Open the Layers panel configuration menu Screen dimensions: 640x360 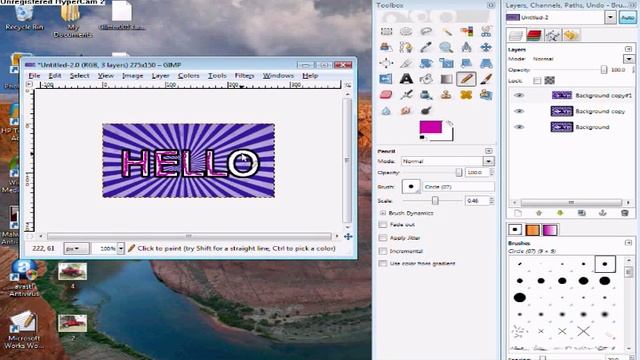coord(628,49)
